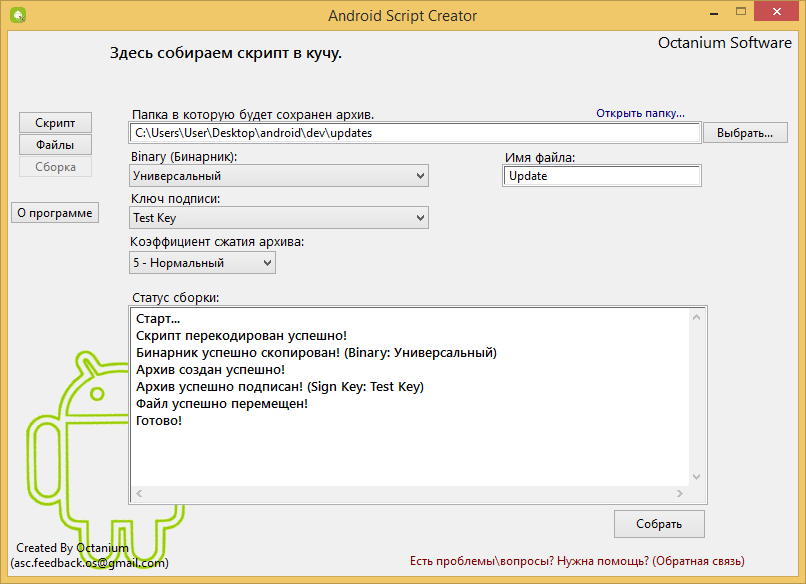Open the Обратная связь help link
The image size is (806, 584).
(577, 561)
